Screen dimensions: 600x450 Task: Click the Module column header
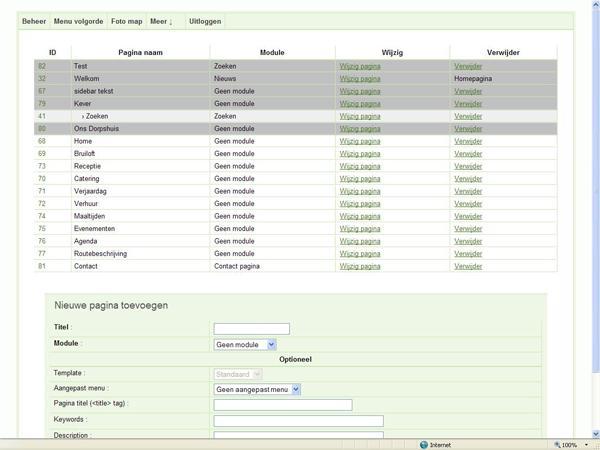(272, 52)
